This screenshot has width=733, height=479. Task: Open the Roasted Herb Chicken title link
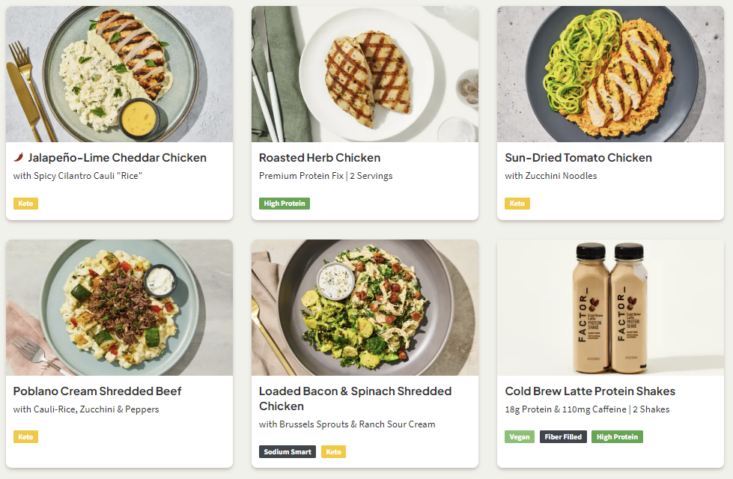[x=319, y=158]
